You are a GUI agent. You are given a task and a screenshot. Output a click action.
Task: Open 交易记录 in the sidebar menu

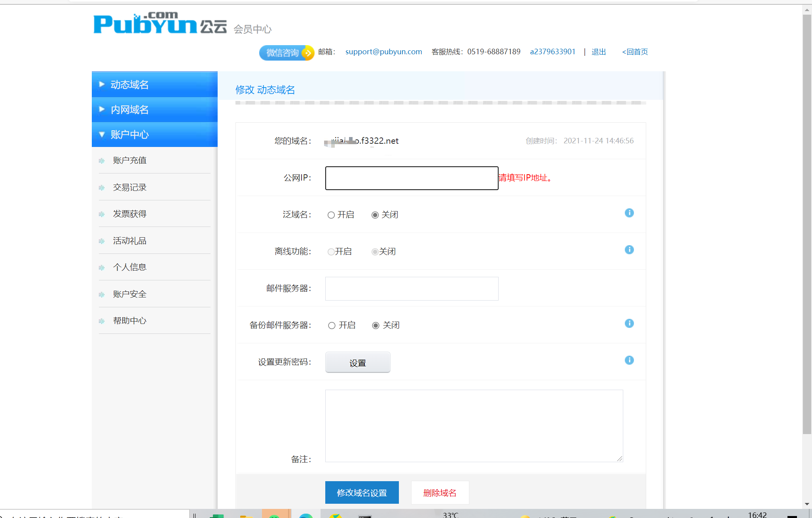[x=130, y=187]
